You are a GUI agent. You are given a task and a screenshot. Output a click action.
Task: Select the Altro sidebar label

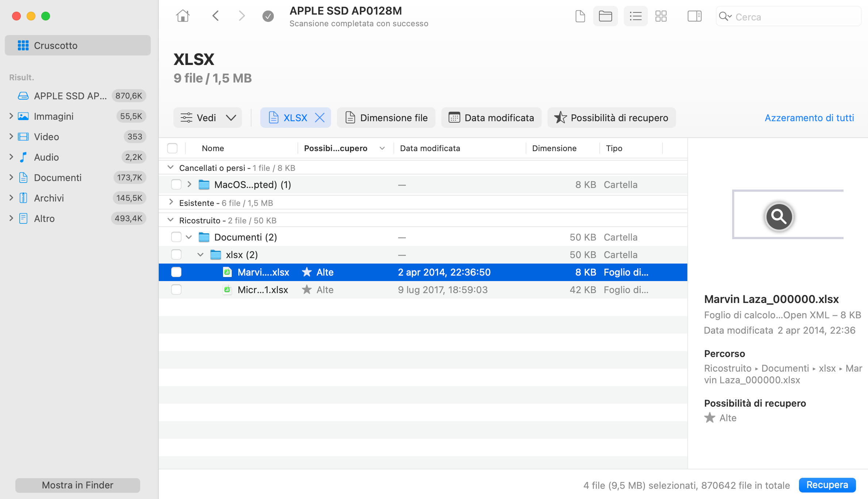coord(44,218)
